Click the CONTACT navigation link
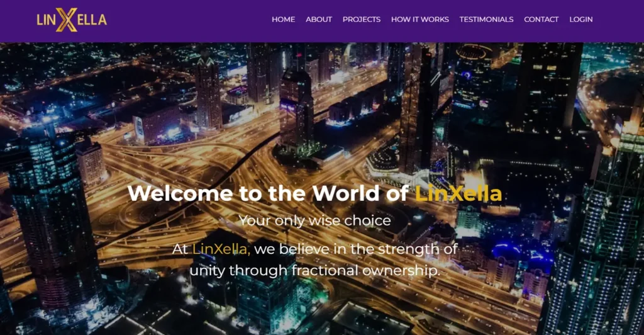The height and width of the screenshot is (335, 644). [541, 20]
